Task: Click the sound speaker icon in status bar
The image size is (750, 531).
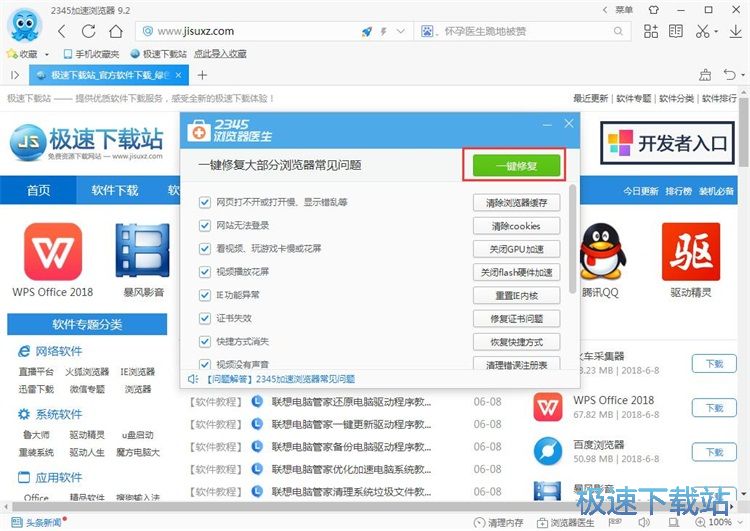Action: pos(644,522)
